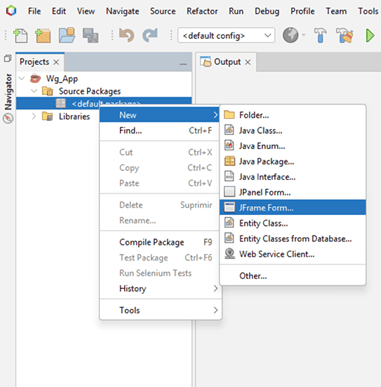The image size is (381, 387).
Task: Open the View menu
Action: [x=86, y=11]
